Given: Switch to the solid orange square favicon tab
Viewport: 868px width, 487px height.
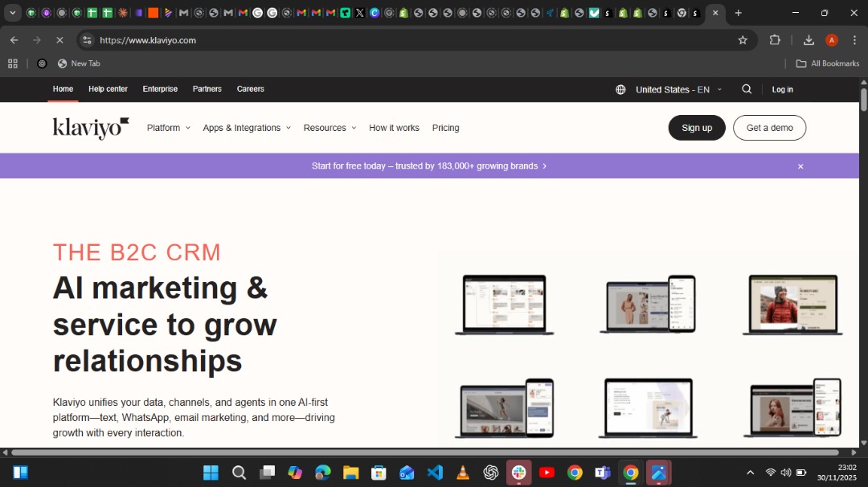Looking at the screenshot, I should 153,13.
